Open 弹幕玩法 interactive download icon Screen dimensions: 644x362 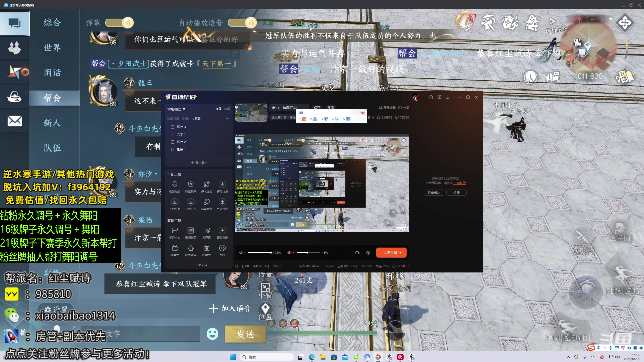(222, 186)
